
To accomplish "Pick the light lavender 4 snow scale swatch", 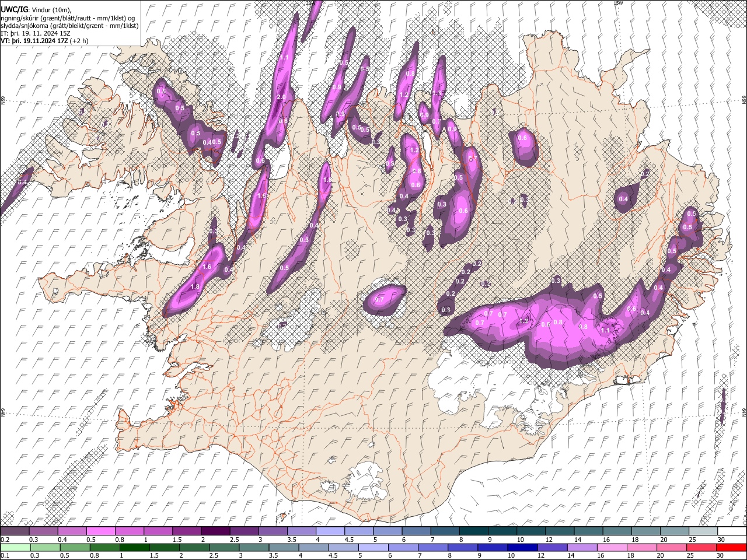I will point(330,531).
